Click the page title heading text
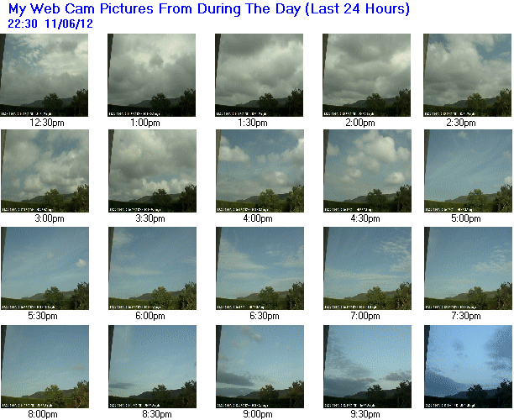The height and width of the screenshot is (420, 514). tap(209, 9)
